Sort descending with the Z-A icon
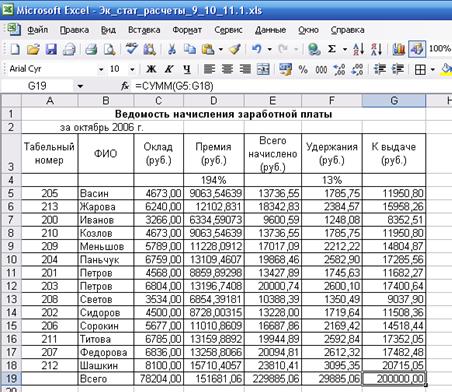The height and width of the screenshot is (392, 452). point(376,49)
